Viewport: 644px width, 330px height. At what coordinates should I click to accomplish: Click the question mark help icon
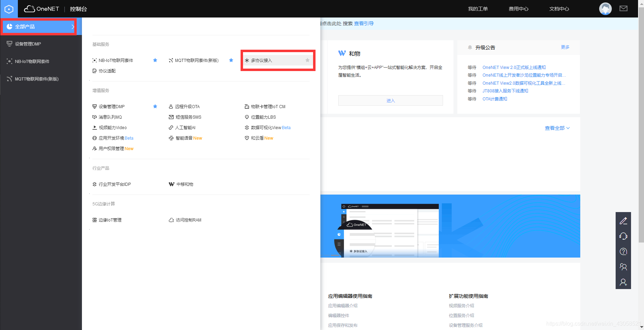click(x=623, y=252)
